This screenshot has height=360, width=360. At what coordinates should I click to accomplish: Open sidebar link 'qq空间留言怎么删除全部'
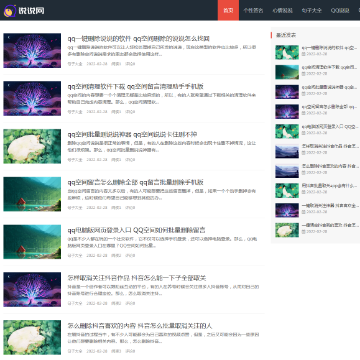click(330, 107)
